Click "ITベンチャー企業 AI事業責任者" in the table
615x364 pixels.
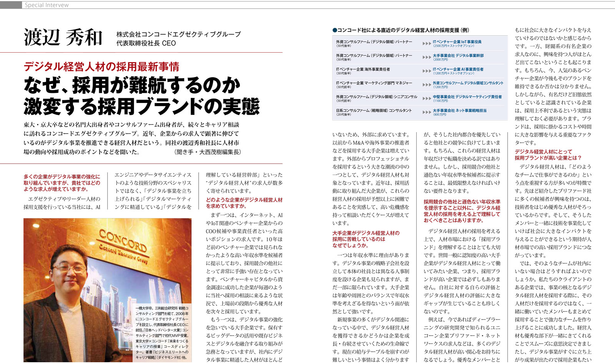coord(458,69)
